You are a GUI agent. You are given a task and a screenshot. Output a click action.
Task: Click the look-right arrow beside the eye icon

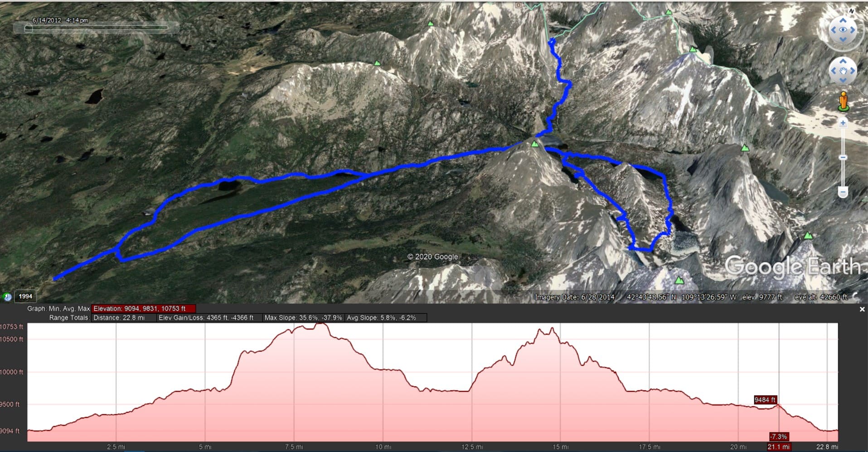[x=853, y=30]
